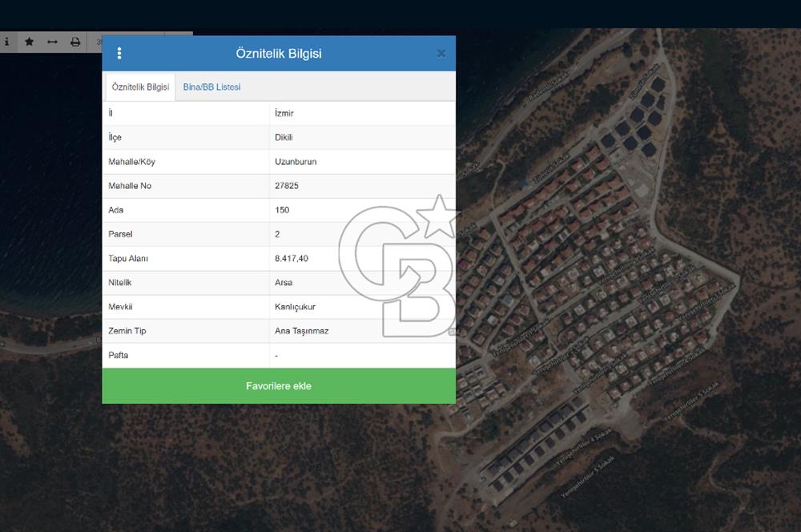The image size is (801, 532).
Task: Click the Mevkii value Kanlıçukur
Action: tap(294, 307)
